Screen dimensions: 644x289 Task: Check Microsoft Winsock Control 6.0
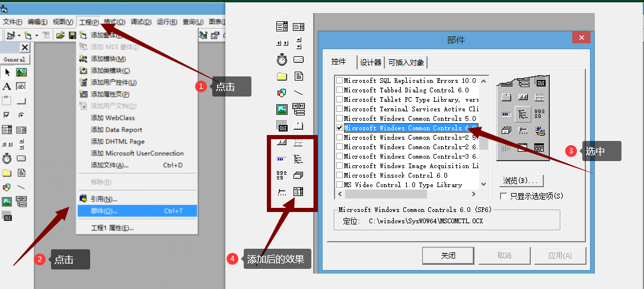[x=339, y=175]
